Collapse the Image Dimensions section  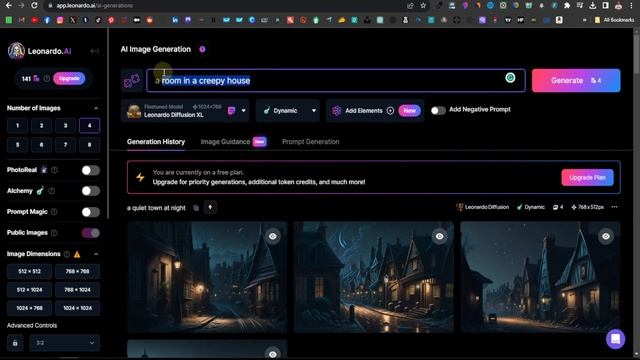96,254
